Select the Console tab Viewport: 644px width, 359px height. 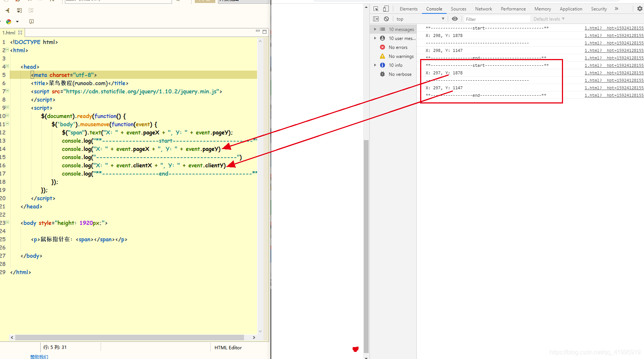point(434,9)
